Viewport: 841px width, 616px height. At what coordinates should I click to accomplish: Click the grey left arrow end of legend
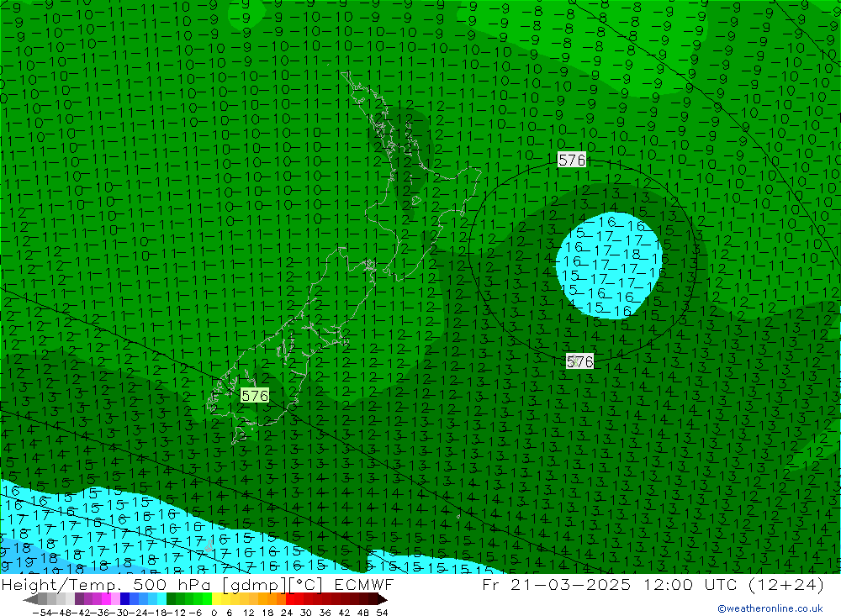coord(30,599)
